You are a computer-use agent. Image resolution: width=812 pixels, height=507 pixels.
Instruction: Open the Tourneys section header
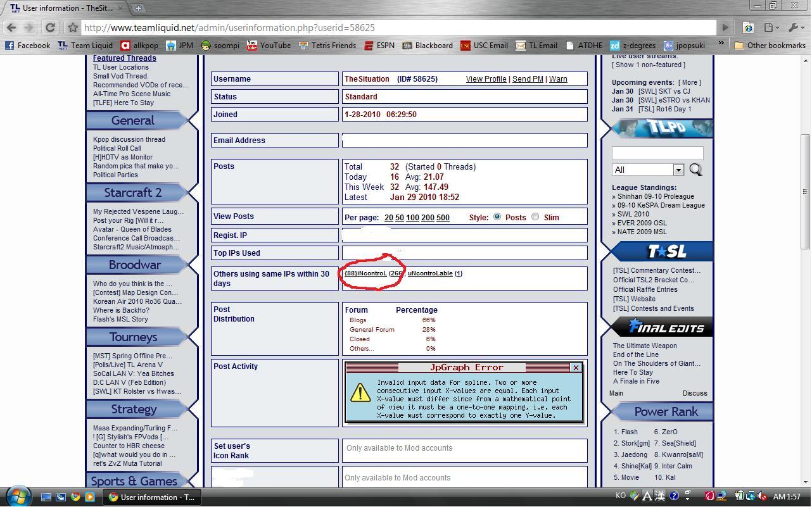(x=133, y=337)
